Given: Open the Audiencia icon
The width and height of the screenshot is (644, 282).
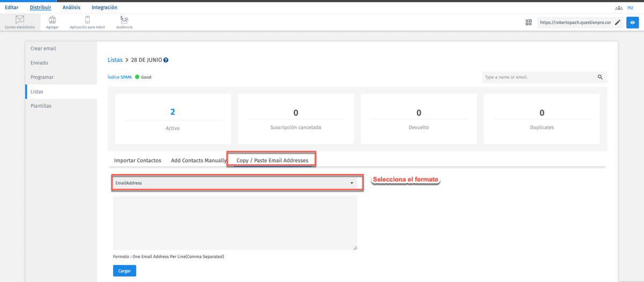Looking at the screenshot, I should coord(124,19).
